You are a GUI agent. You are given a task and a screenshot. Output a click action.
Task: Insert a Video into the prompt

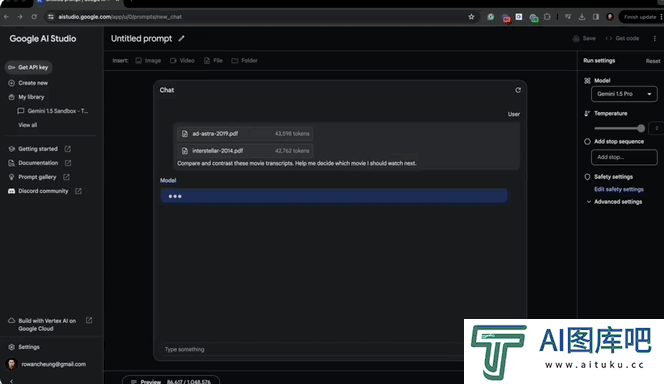(182, 61)
